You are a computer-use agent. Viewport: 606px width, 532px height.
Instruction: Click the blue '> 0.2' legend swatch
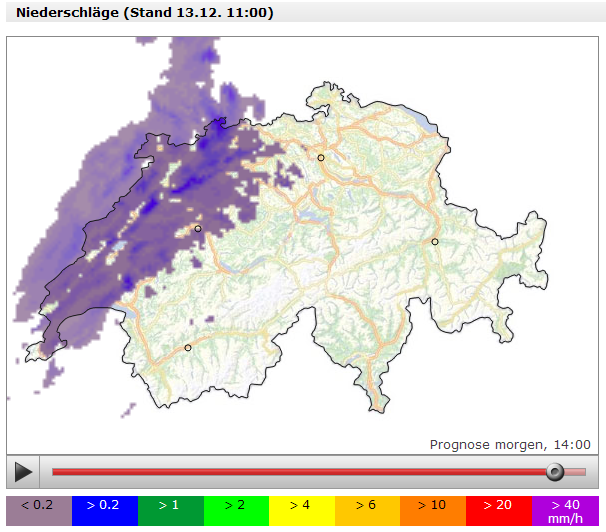pos(104,511)
